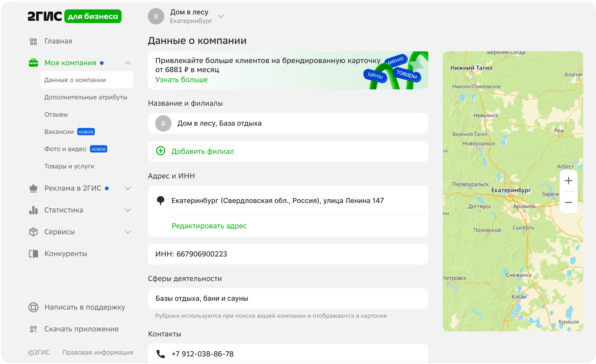Click Редактировать адрес link
596x364 pixels.
pos(209,226)
